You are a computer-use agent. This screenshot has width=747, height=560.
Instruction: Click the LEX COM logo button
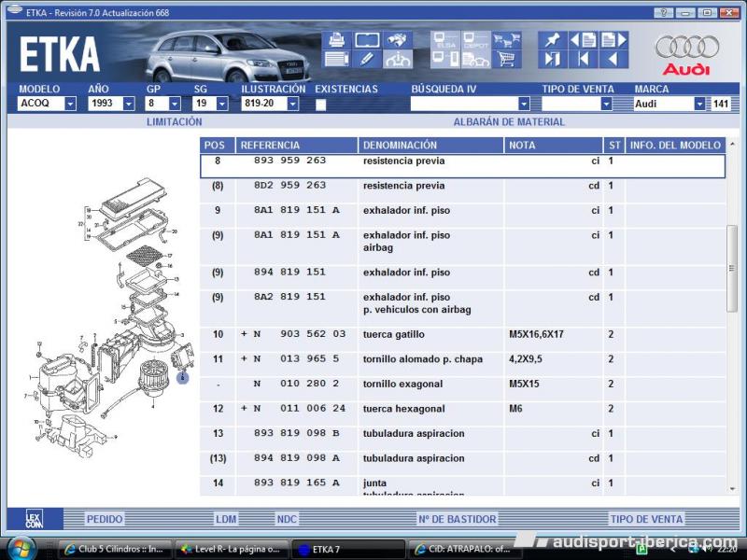click(x=35, y=519)
